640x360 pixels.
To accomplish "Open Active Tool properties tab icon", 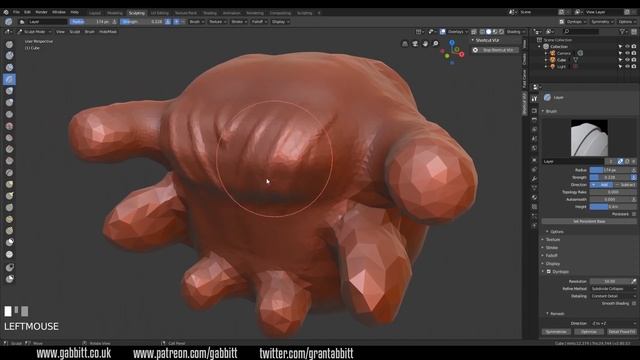I will pos(534,99).
